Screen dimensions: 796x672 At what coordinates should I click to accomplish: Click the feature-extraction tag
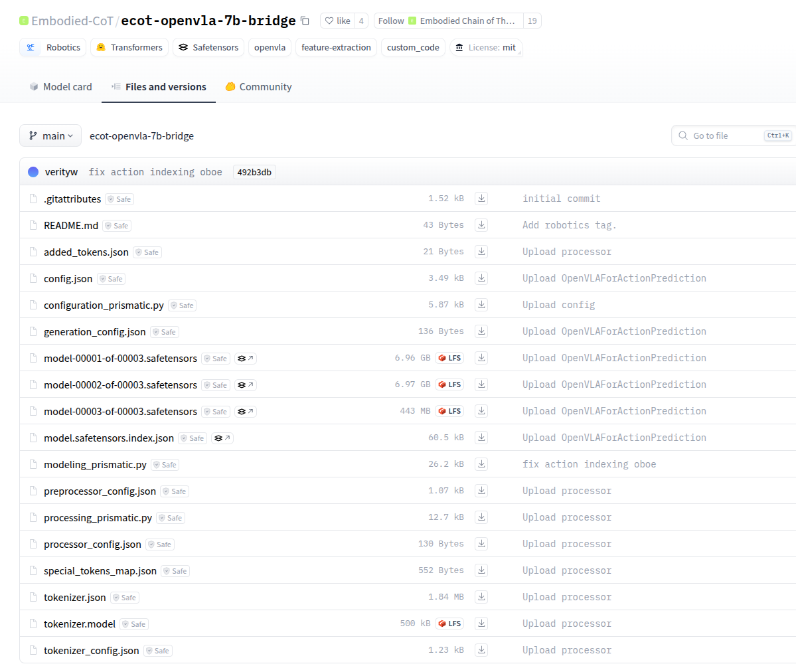point(336,47)
